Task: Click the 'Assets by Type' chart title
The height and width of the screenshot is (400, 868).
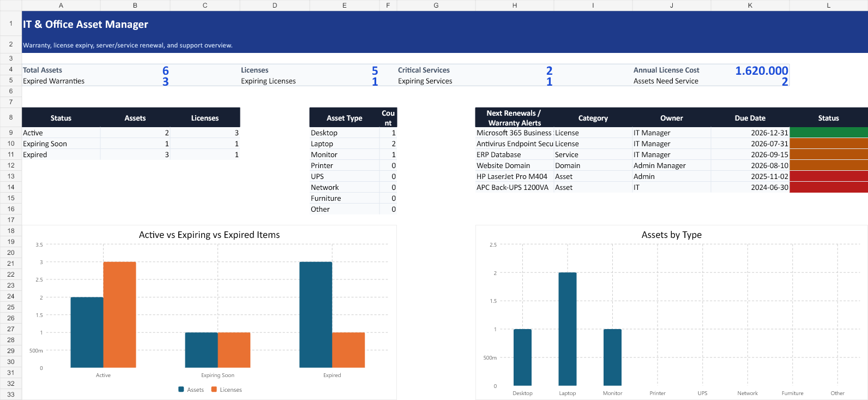Action: tap(671, 235)
